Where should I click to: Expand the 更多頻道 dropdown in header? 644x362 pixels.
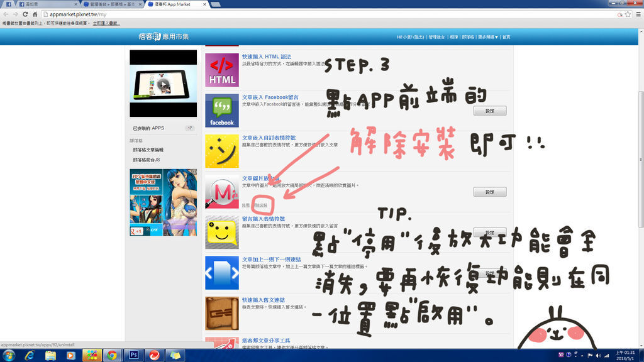click(487, 37)
